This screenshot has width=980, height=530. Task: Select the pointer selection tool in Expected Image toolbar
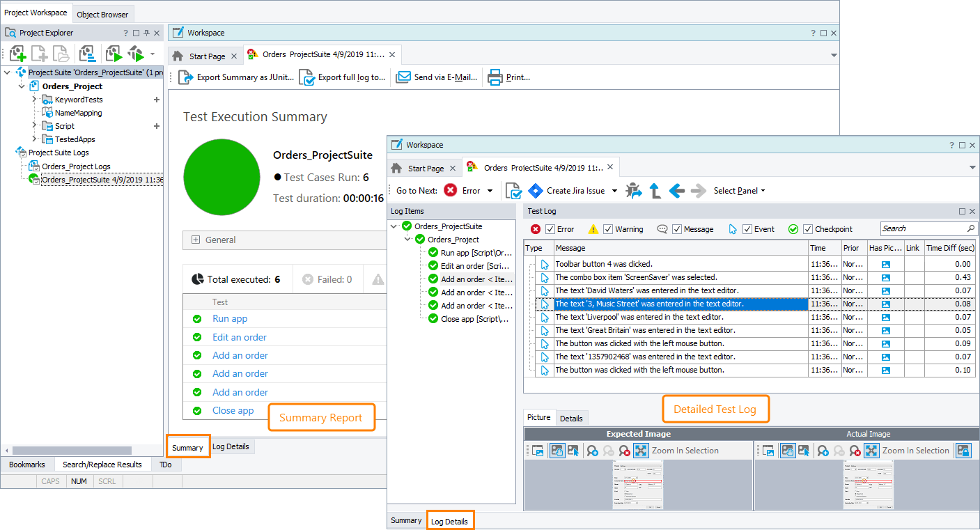[573, 451]
